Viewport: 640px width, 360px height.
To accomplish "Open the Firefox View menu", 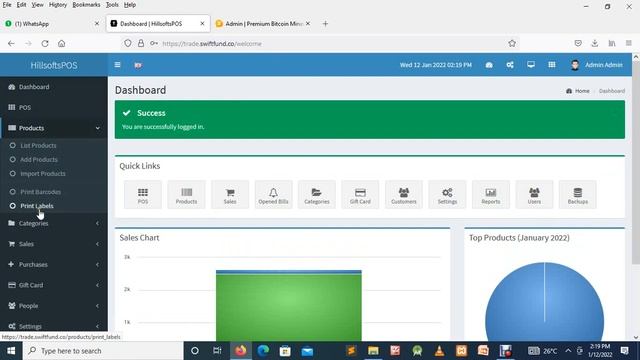I will click(37, 5).
